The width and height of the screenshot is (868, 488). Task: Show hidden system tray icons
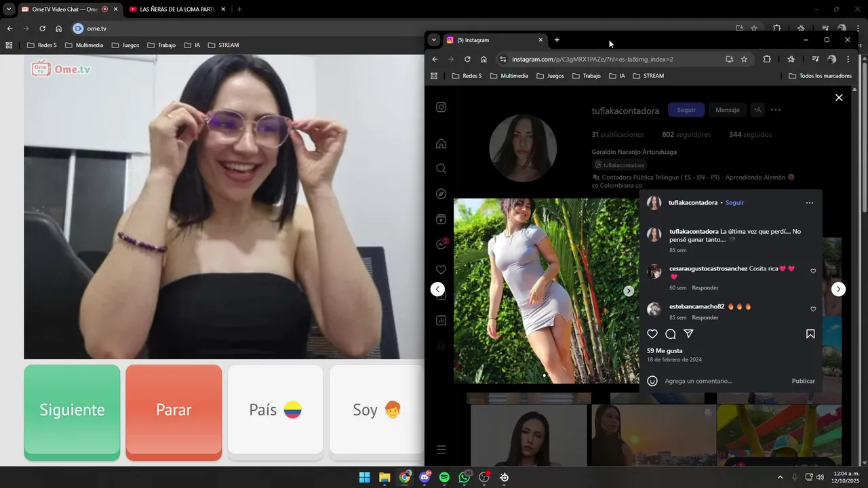click(780, 477)
